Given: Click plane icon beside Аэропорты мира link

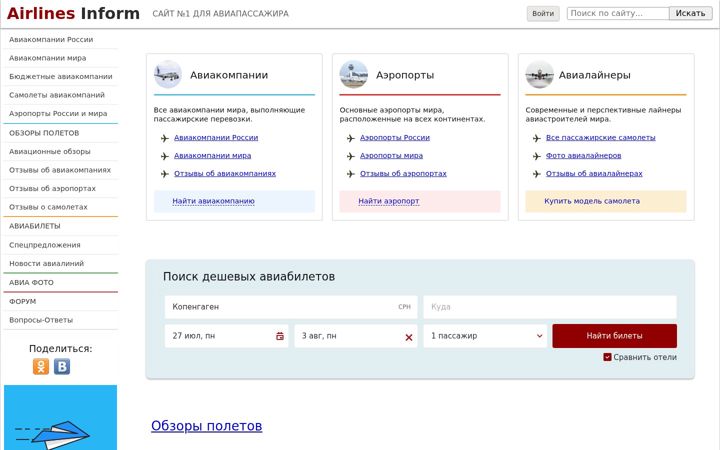Looking at the screenshot, I should (351, 156).
